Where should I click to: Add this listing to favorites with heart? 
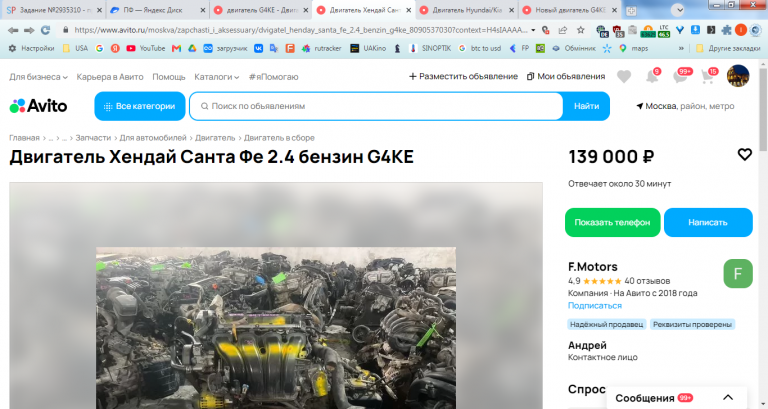[744, 155]
